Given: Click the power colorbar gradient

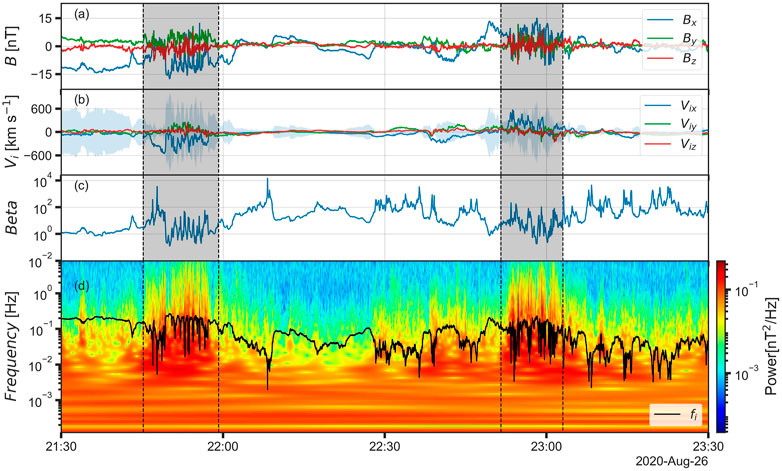Looking at the screenshot, I should (721, 346).
